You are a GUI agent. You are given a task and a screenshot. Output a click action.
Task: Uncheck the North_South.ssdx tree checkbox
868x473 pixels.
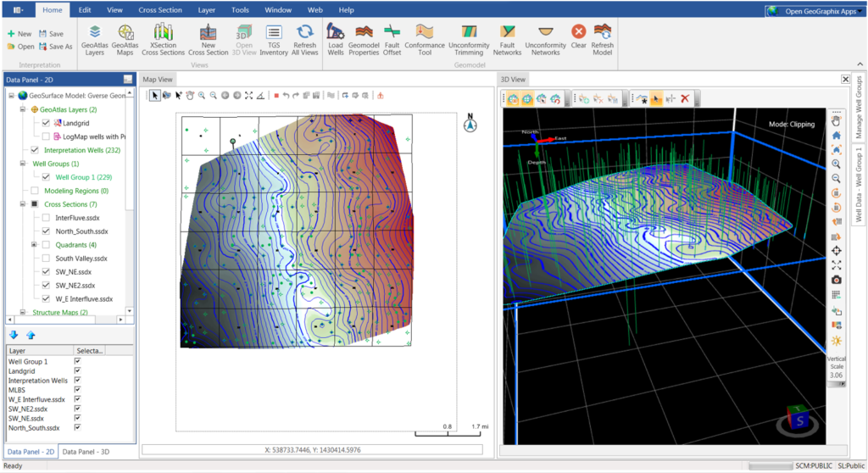46,231
